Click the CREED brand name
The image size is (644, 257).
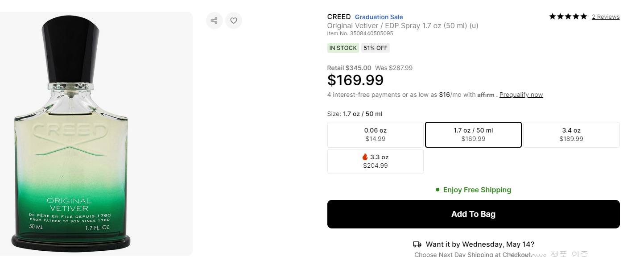(x=339, y=17)
